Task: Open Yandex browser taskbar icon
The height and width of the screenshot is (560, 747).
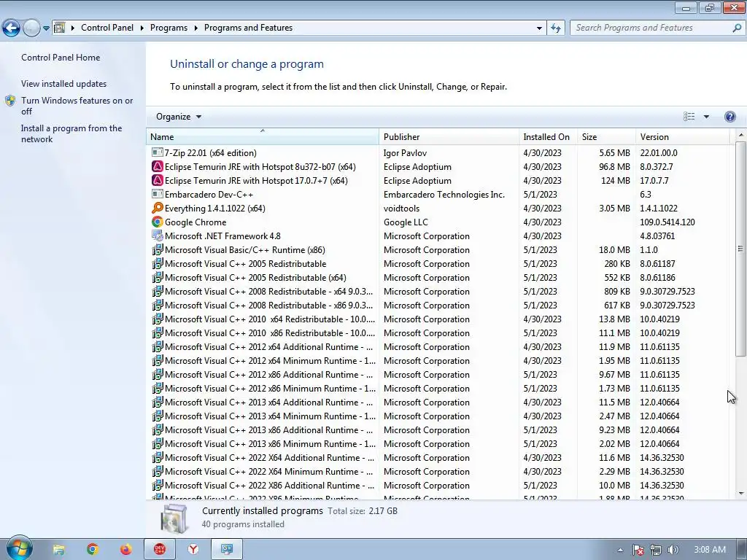Action: pyautogui.click(x=193, y=550)
